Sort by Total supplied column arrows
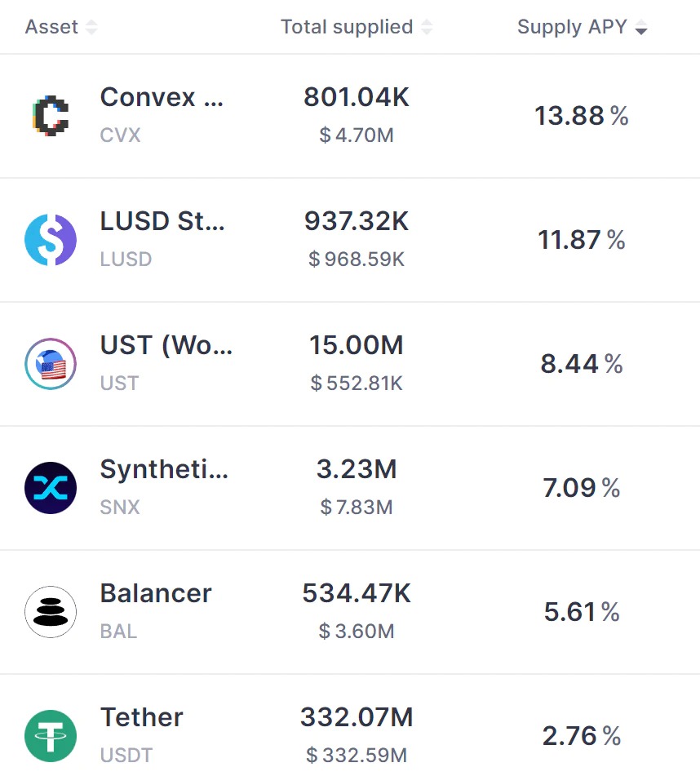 (x=427, y=28)
